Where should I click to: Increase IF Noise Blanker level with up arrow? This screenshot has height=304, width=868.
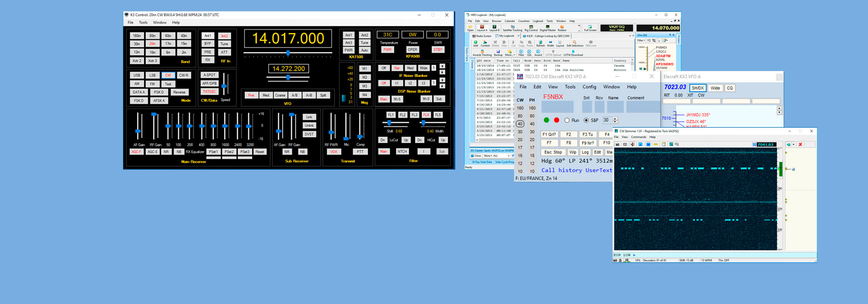pos(442,66)
